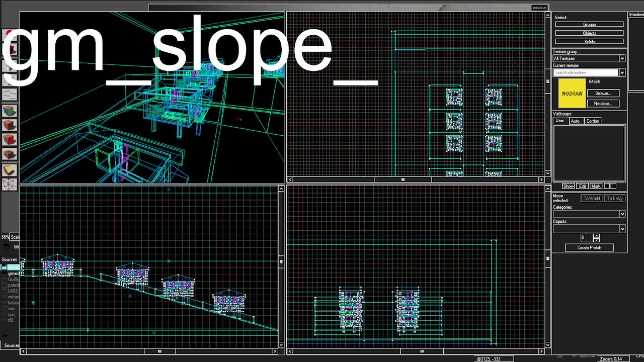
Task: Switch to the Auto VisGroups tab
Action: 575,121
